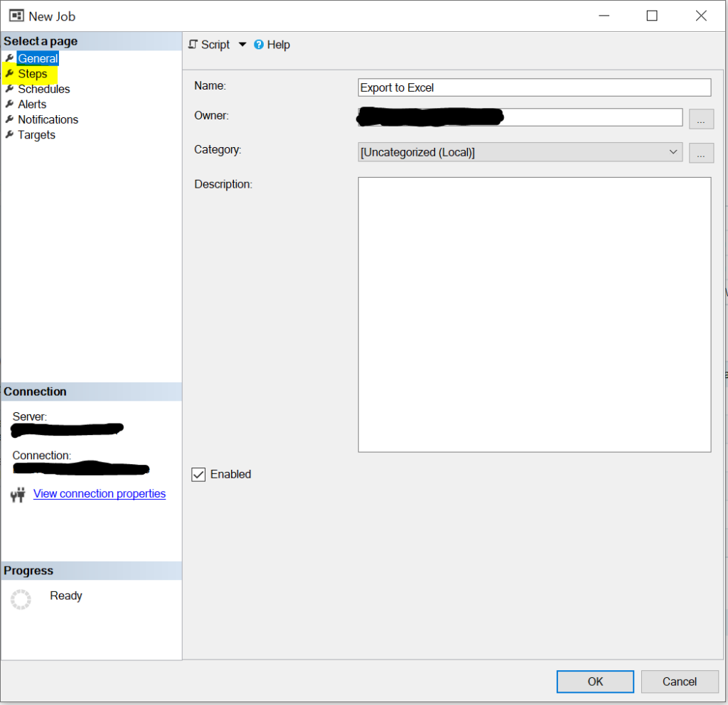The height and width of the screenshot is (705, 728).
Task: Click the connection properties people icon
Action: 18,493
